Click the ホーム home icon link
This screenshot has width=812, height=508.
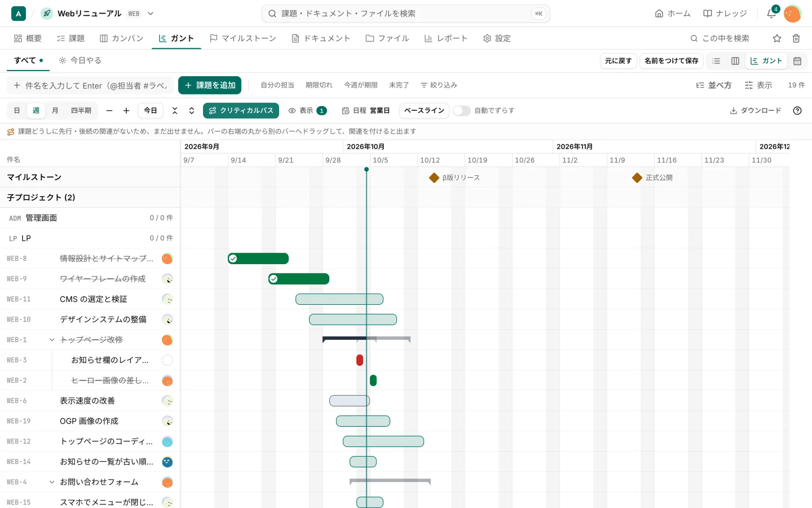tap(672, 14)
